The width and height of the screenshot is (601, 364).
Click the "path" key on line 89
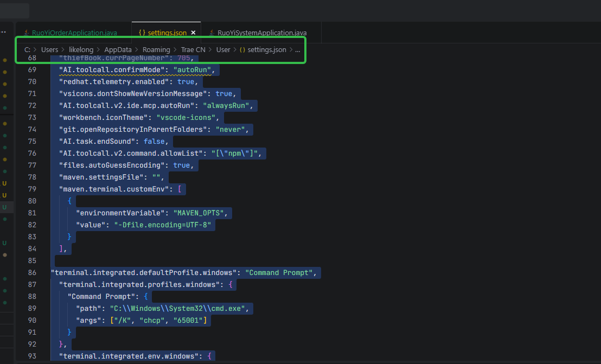pyautogui.click(x=88, y=308)
